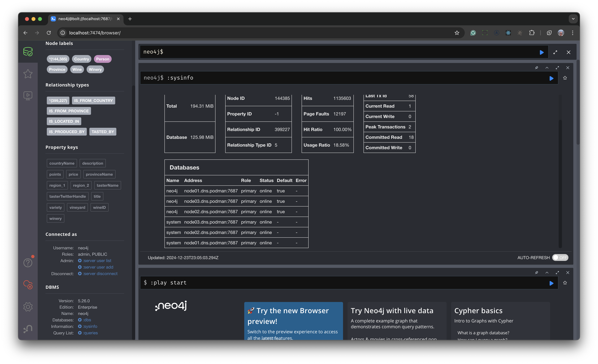View site information icon in address bar
This screenshot has width=598, height=364.
[63, 33]
